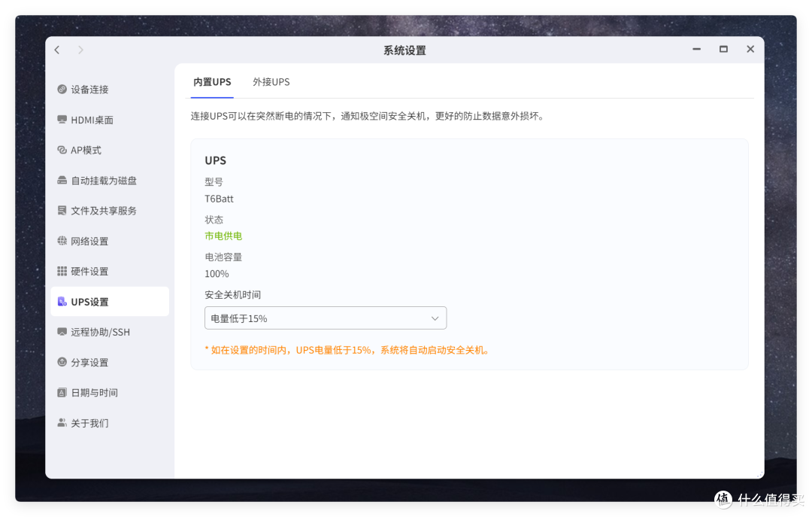Open the 电量低于15% dropdown
812x517 pixels.
326,318
